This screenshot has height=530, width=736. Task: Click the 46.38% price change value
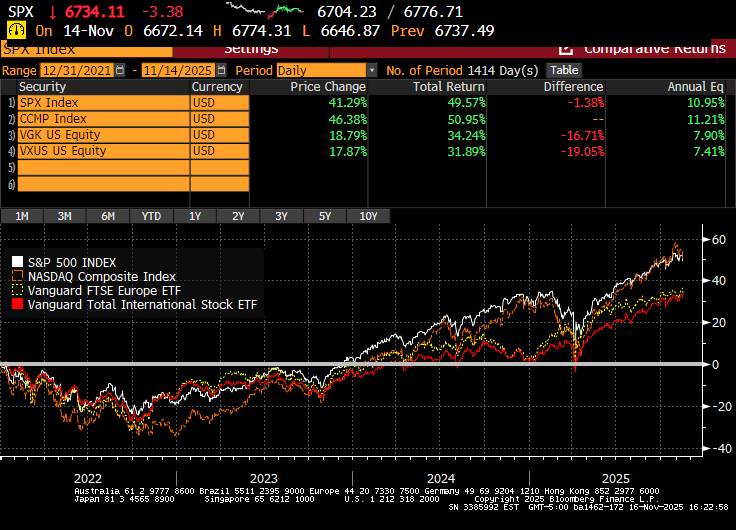tap(347, 119)
